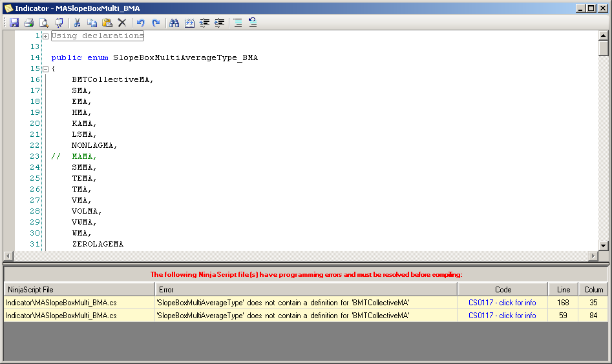Click the comment selected lines icon
The width and height of the screenshot is (612, 364).
tap(238, 23)
